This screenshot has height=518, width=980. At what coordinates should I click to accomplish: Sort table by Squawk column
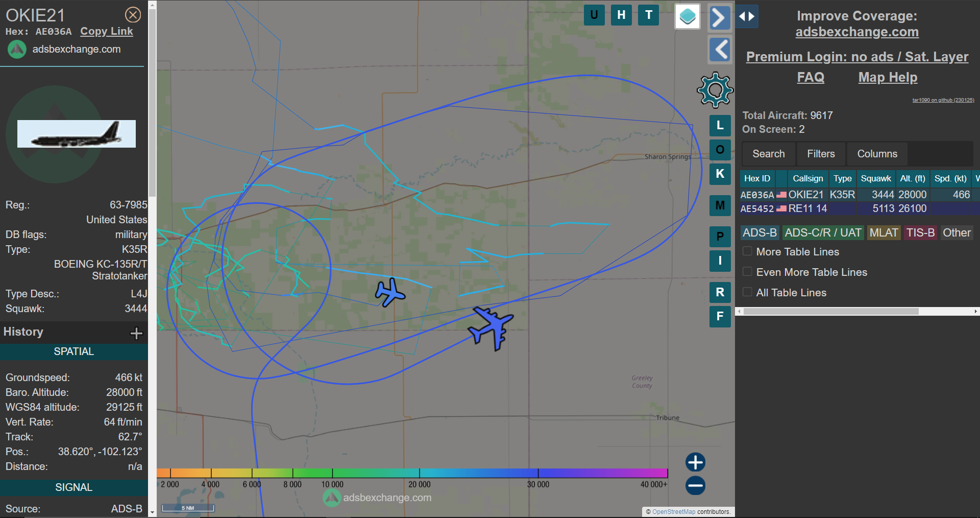tap(876, 178)
